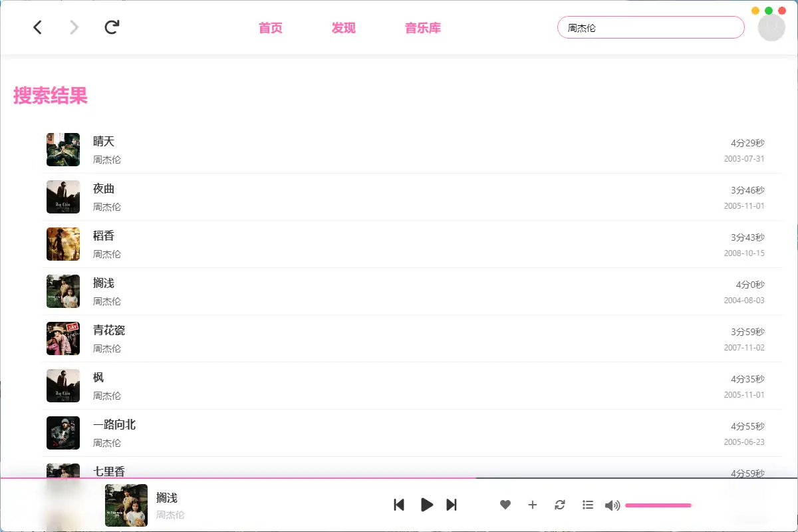Add song using the plus icon
798x532 pixels.
pyautogui.click(x=532, y=505)
